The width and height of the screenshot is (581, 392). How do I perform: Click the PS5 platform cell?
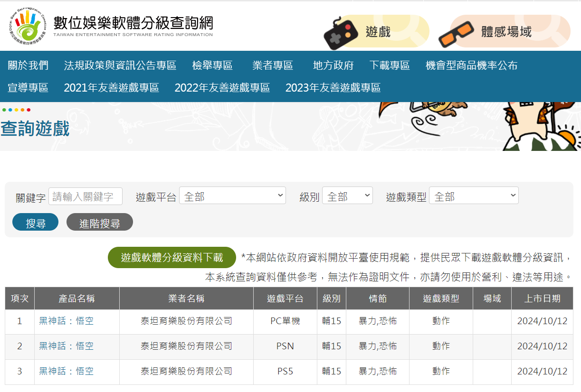(x=285, y=372)
